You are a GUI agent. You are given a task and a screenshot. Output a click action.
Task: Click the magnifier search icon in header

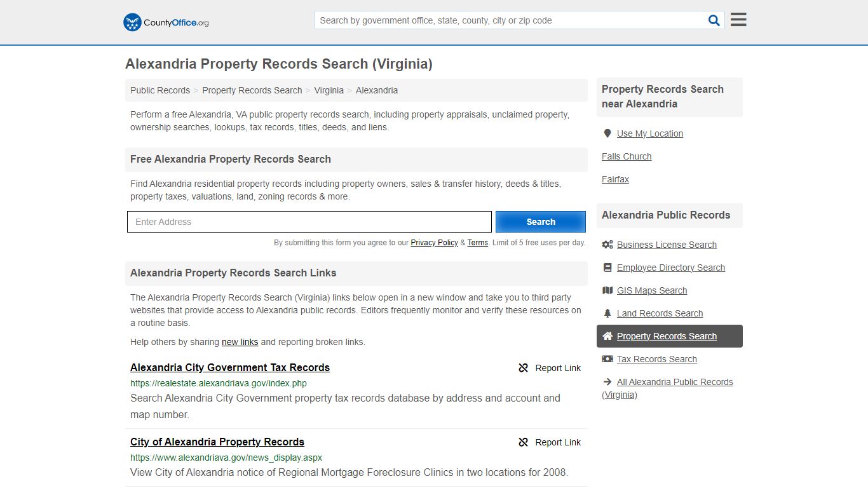pos(714,20)
